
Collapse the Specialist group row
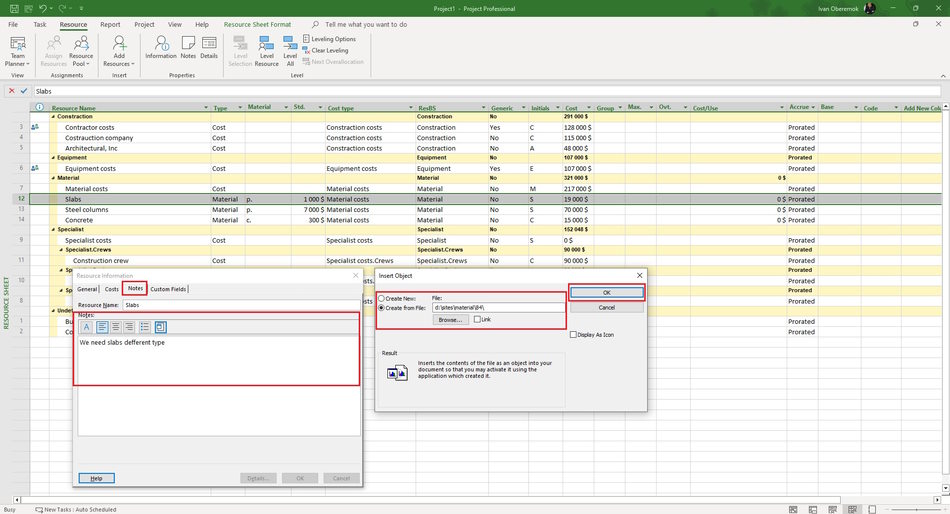point(53,230)
